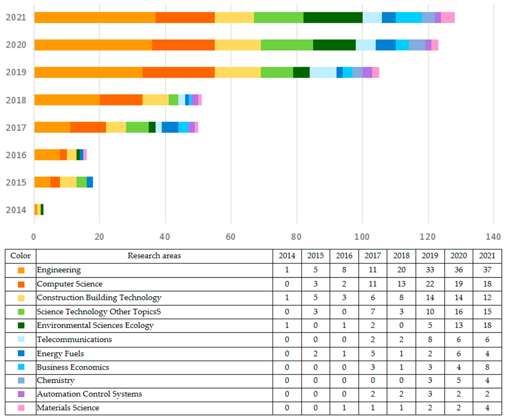Click 'Construction Building Technology' text

(x=99, y=298)
